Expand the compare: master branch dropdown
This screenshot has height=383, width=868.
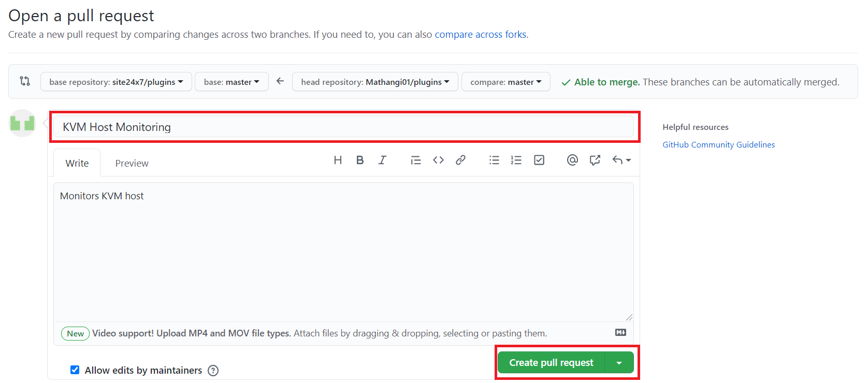505,82
